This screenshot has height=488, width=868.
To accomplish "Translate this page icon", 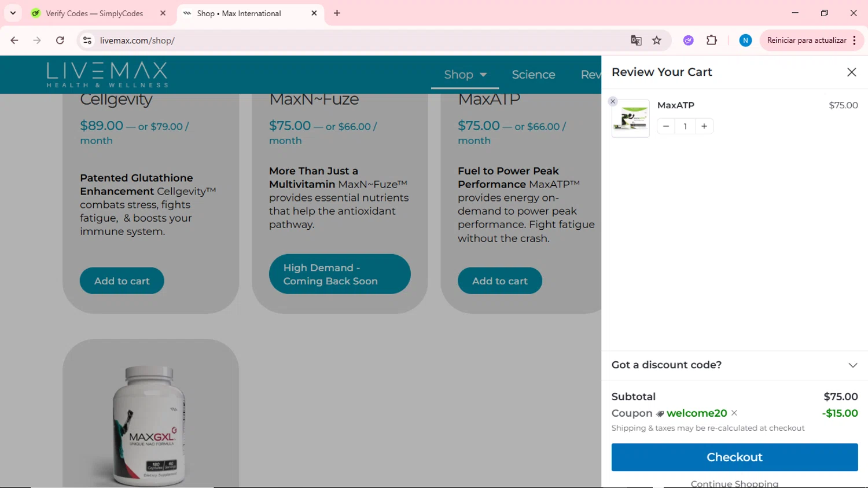I will [x=636, y=41].
